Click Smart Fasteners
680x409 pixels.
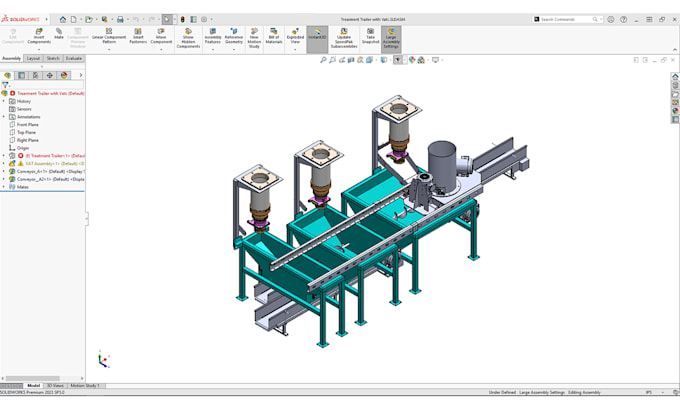pos(138,36)
